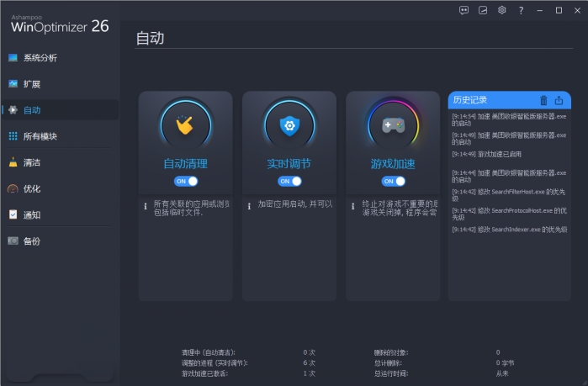
Task: Click the 自动清理 hand swipe icon
Action: (186, 125)
